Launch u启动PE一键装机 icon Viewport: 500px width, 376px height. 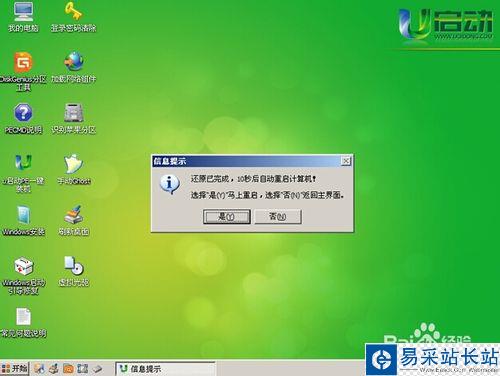pyautogui.click(x=23, y=173)
